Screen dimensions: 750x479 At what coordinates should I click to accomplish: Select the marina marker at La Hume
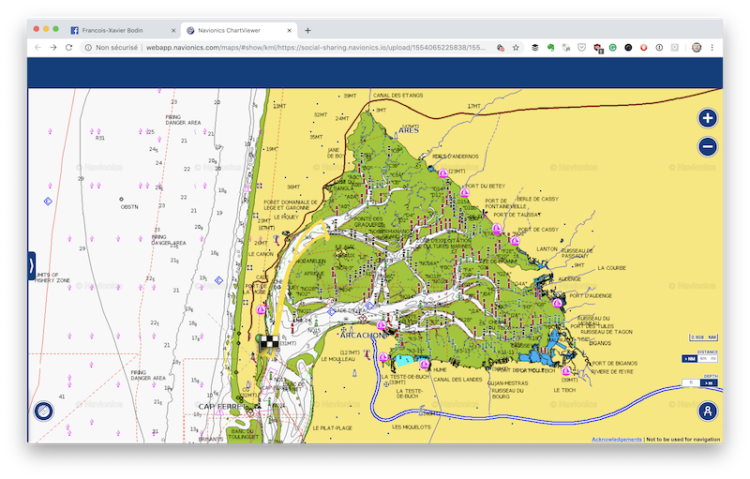coord(424,365)
